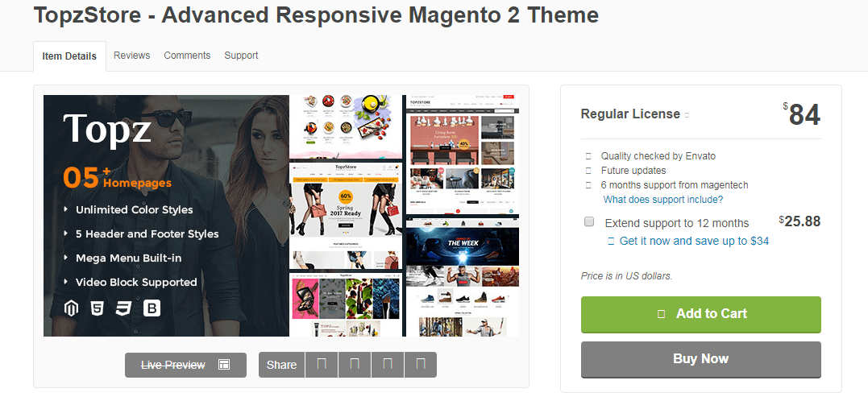Click the Buy Now button

[701, 359]
